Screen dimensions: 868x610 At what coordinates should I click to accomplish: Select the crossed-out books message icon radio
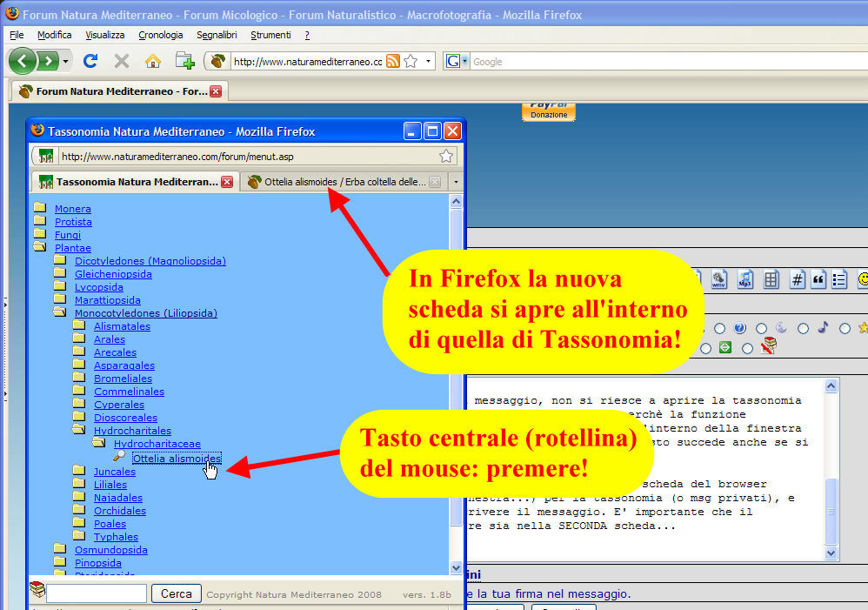click(x=747, y=348)
